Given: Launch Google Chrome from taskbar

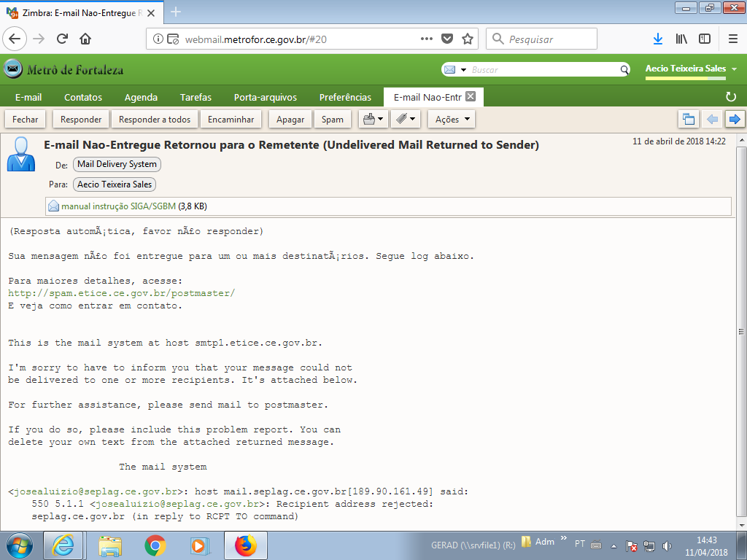Looking at the screenshot, I should (155, 545).
